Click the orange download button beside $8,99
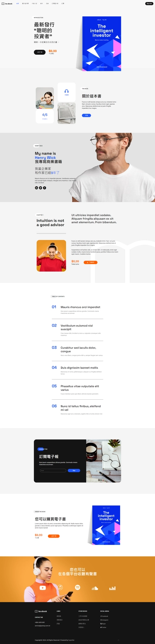The image size is (155, 644). click(90, 262)
